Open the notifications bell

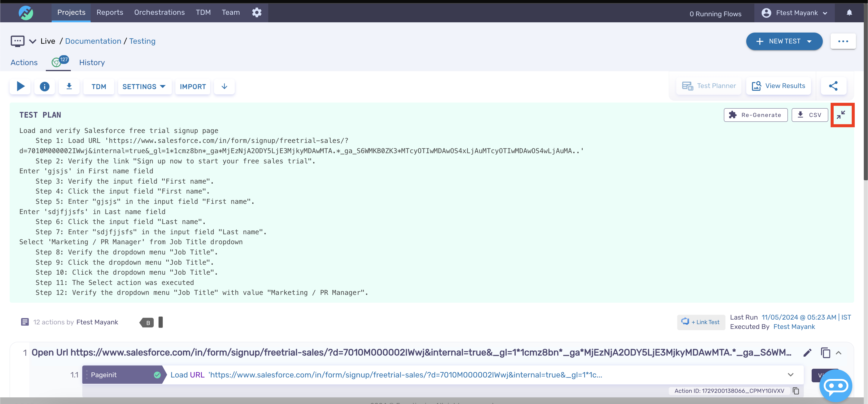849,12
